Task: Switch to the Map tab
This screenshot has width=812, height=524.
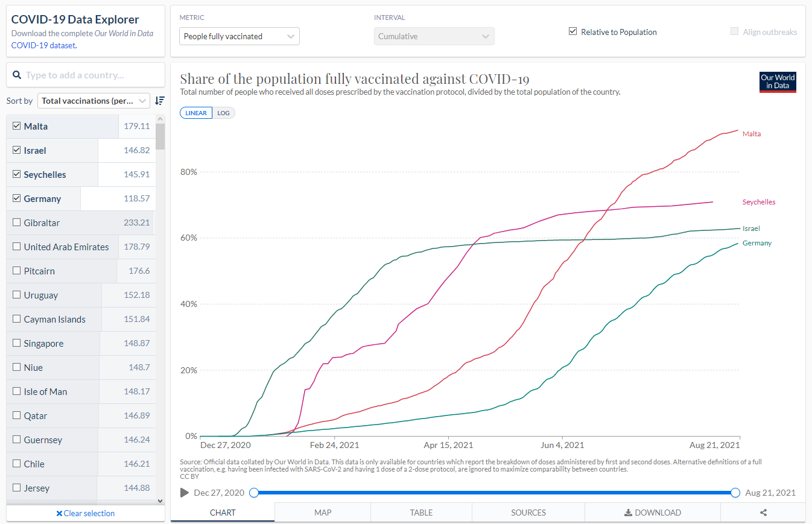Action: click(323, 513)
